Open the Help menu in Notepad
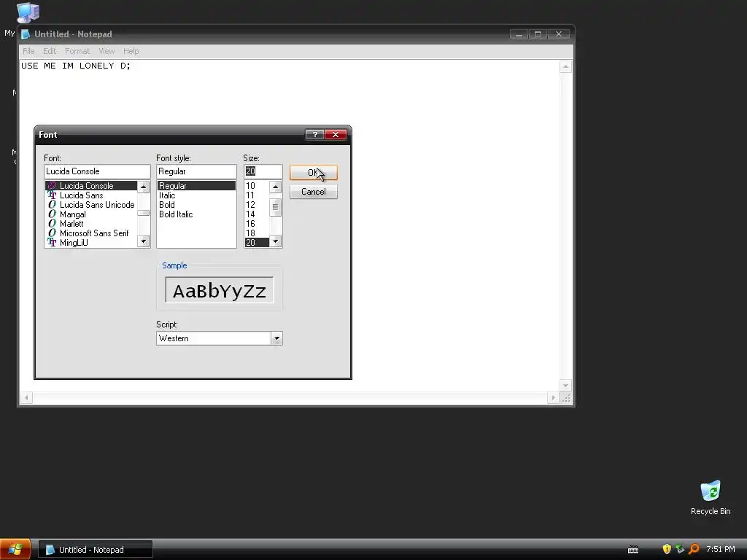The width and height of the screenshot is (747, 560). (131, 51)
